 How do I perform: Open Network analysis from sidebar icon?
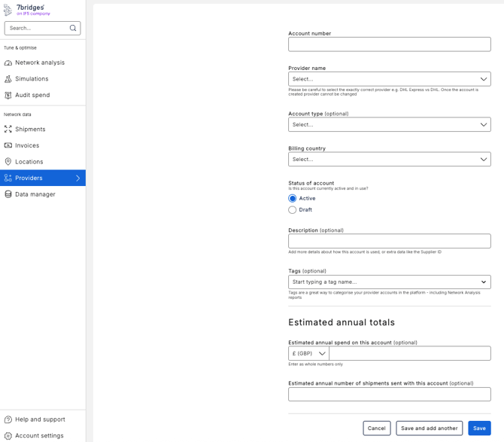(x=8, y=62)
